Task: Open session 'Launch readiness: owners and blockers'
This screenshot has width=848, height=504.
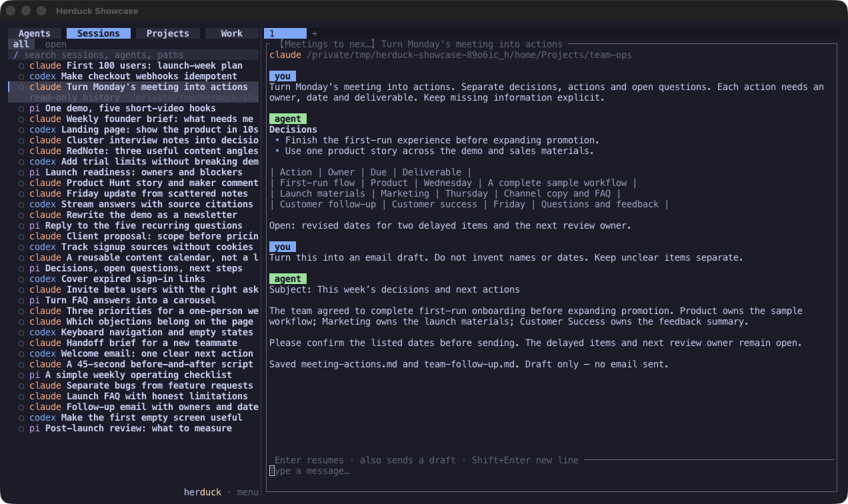Action: point(133,172)
